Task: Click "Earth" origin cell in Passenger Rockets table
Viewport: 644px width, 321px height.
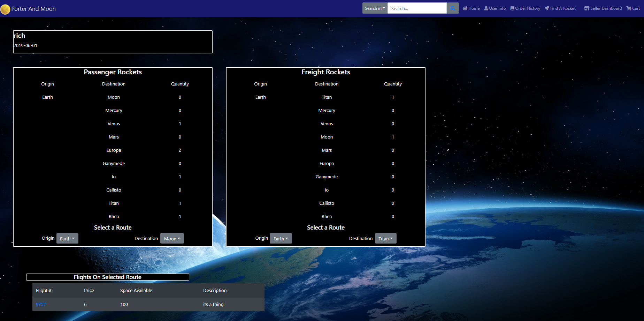Action: [48, 97]
